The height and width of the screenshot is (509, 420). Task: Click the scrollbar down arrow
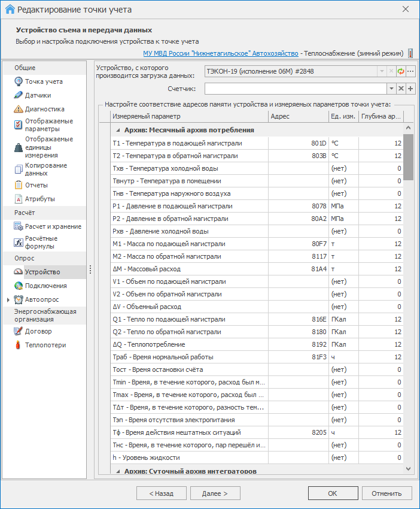pos(408,469)
